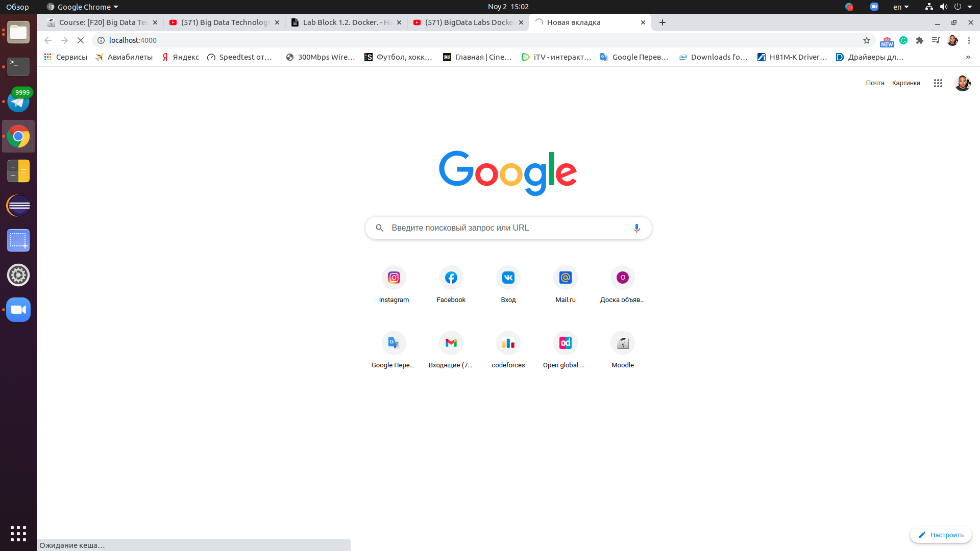Show all applications grid in dock
980x551 pixels.
(x=18, y=534)
